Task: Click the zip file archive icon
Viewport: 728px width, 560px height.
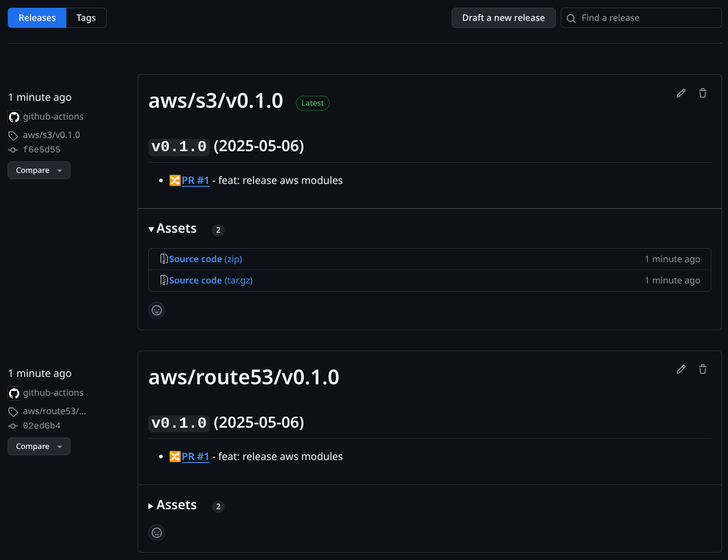Action: [x=164, y=259]
